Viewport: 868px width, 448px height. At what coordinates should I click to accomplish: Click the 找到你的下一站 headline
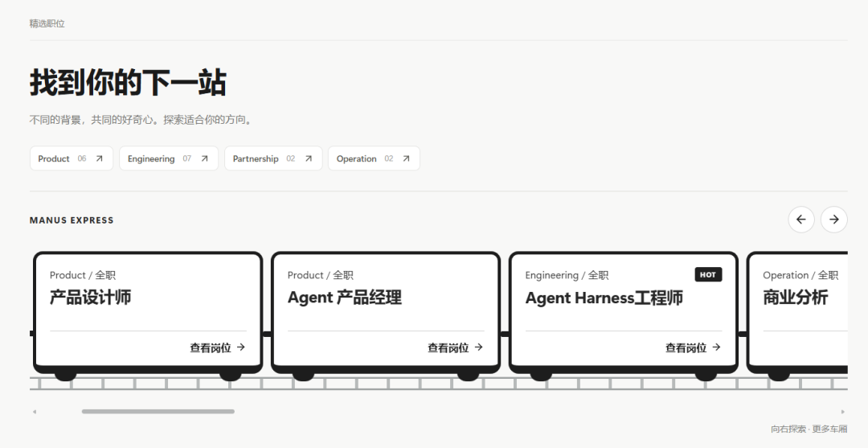click(128, 83)
